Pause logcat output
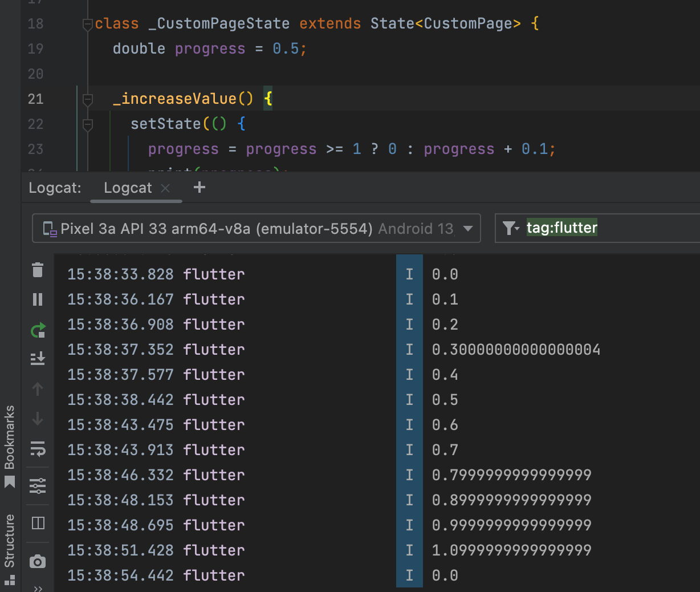This screenshot has height=592, width=700. (x=38, y=299)
